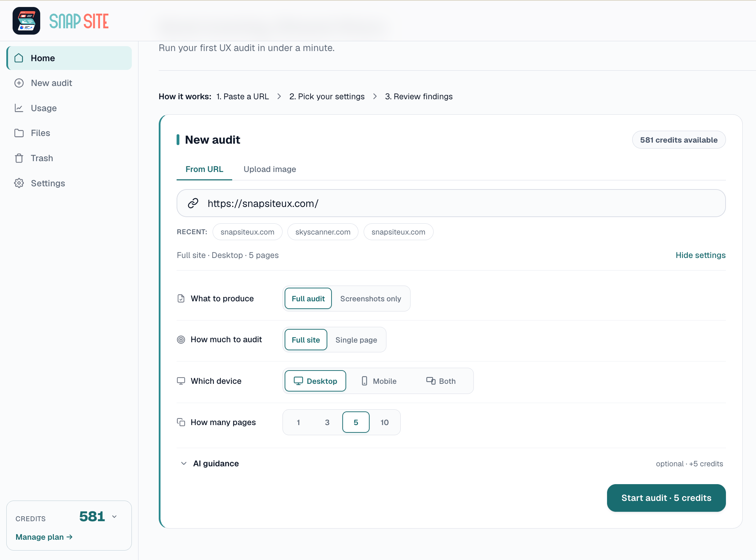756x560 pixels.
Task: Click the Settings gear icon
Action: 19,183
